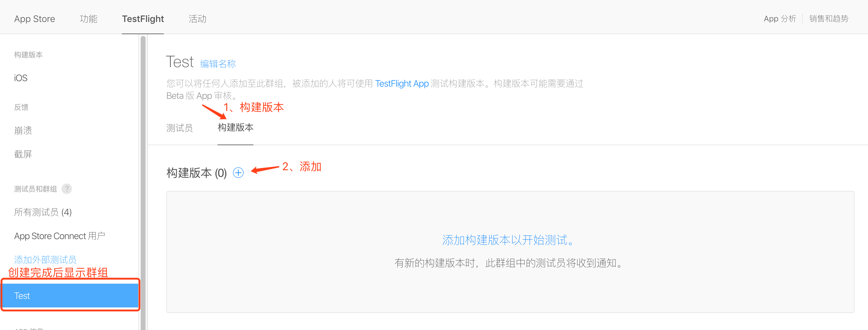
Task: Open 销售和趋势 link
Action: point(829,19)
